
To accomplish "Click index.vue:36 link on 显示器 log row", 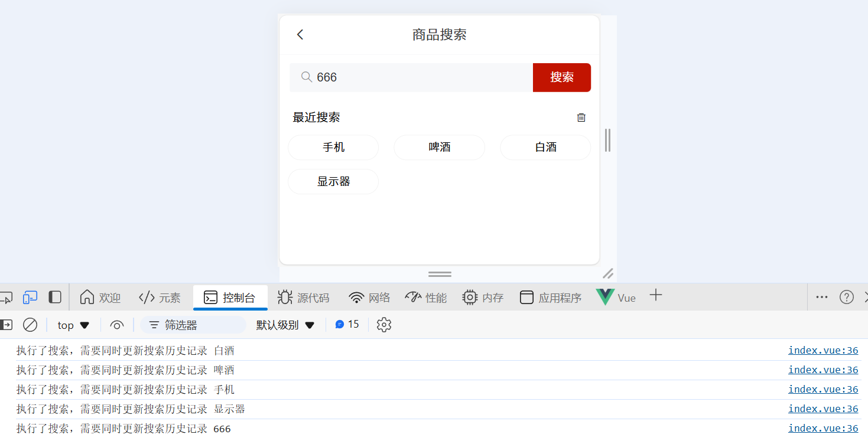I will (x=823, y=409).
